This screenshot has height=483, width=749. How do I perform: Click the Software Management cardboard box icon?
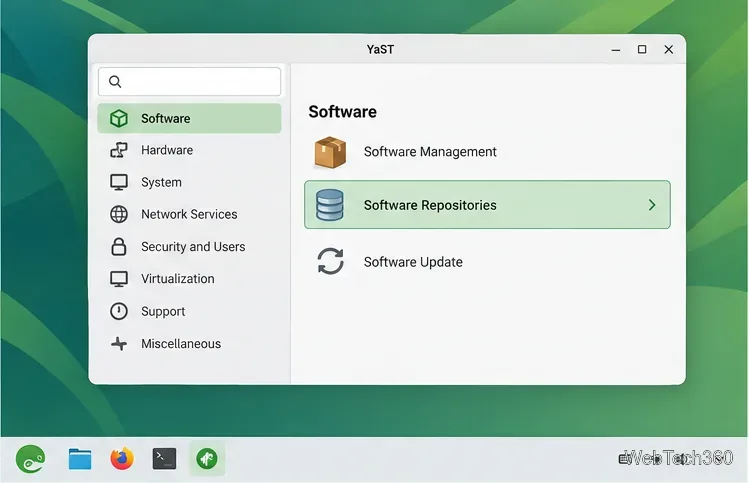coord(330,152)
